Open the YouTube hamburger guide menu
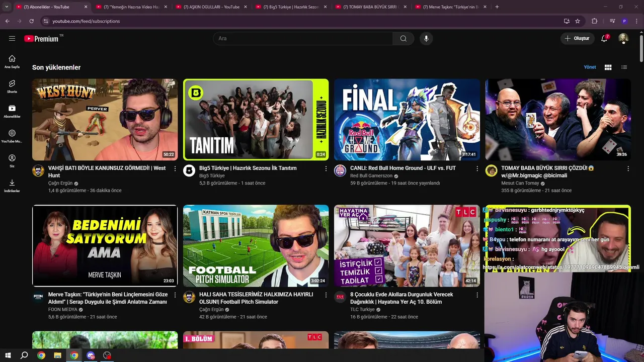This screenshot has width=644, height=362. coord(12,38)
